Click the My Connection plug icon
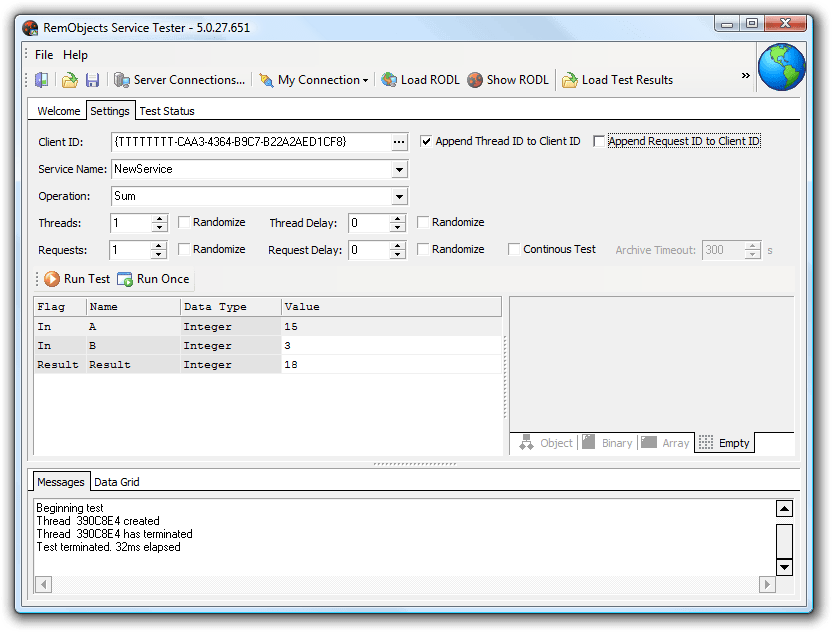The height and width of the screenshot is (632, 832). click(266, 80)
